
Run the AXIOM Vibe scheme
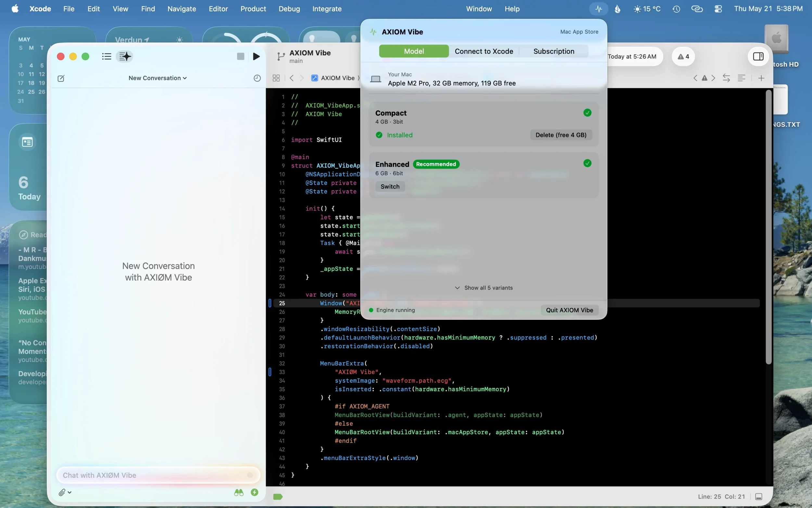pos(256,57)
